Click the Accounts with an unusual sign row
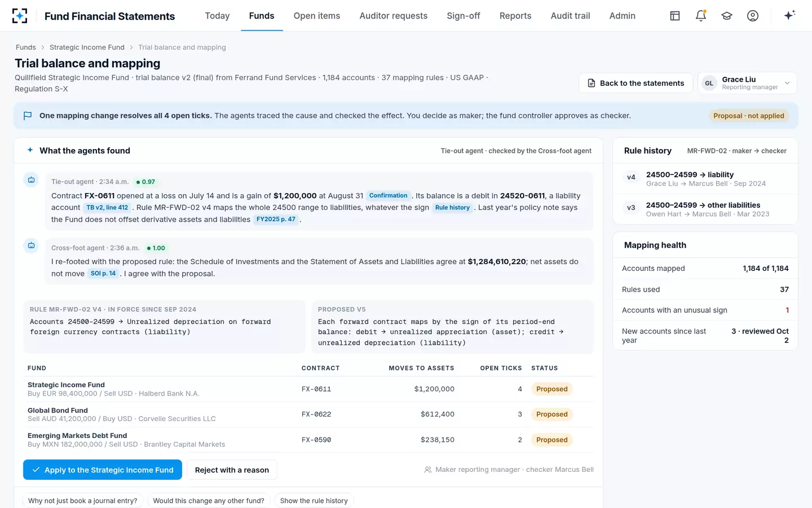 [705, 310]
